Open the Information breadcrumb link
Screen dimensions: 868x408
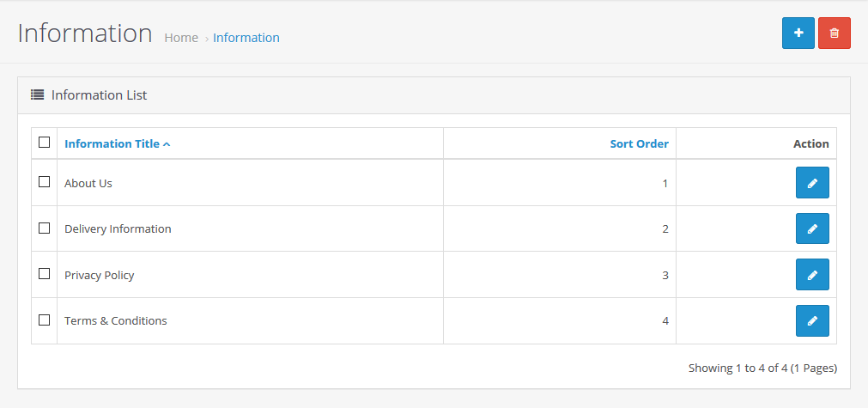click(x=246, y=38)
